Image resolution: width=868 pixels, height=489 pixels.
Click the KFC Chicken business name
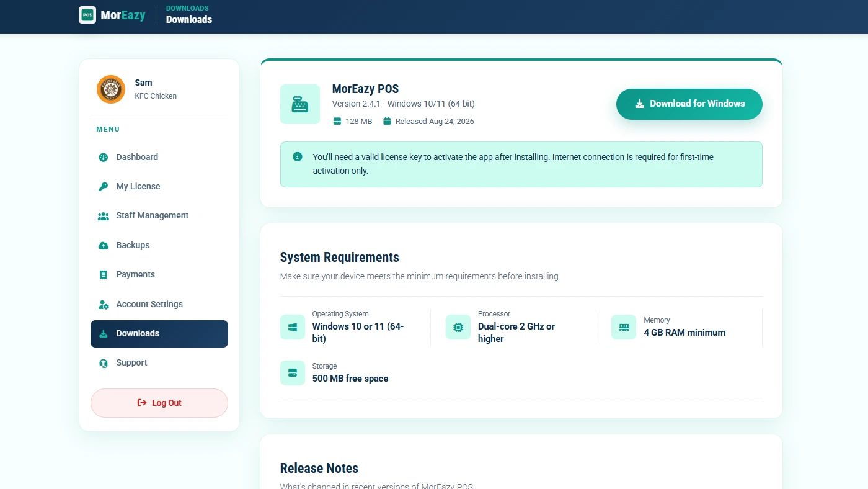coord(156,96)
